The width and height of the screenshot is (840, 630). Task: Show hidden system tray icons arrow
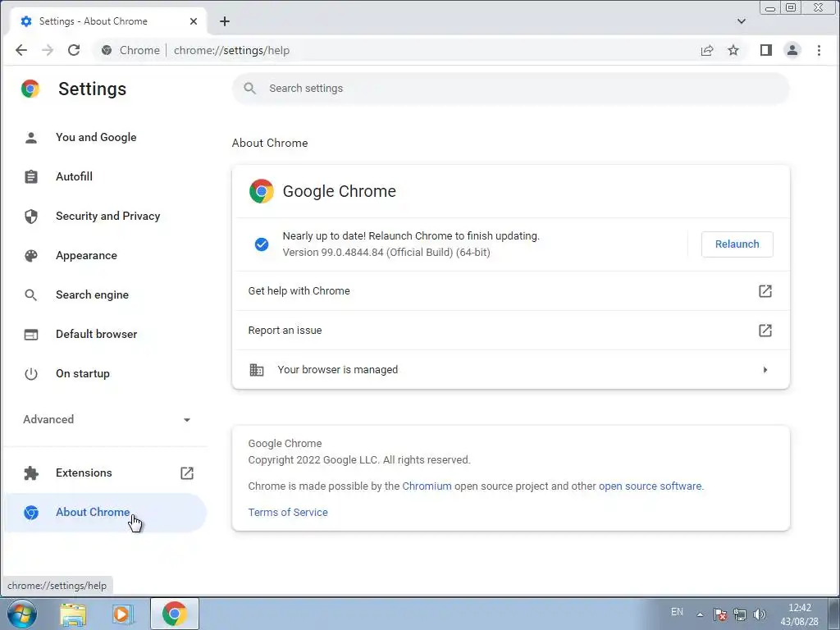click(x=700, y=614)
